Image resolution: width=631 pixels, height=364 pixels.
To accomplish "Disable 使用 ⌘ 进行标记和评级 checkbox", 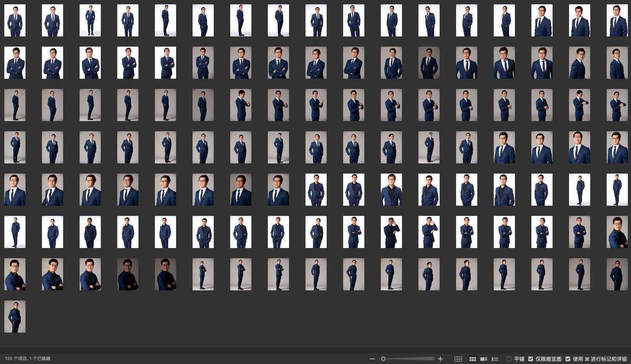I will (x=568, y=359).
